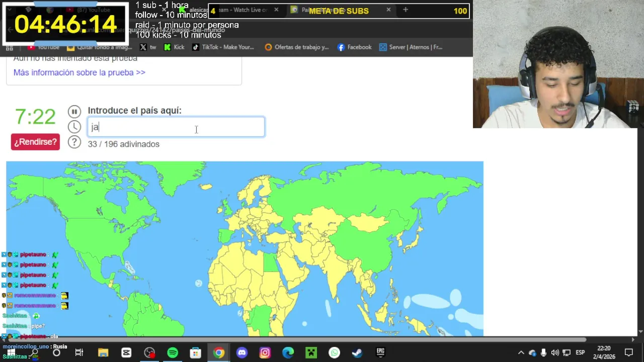The width and height of the screenshot is (644, 362).
Task: Show hidden system tray icons
Action: (521, 353)
